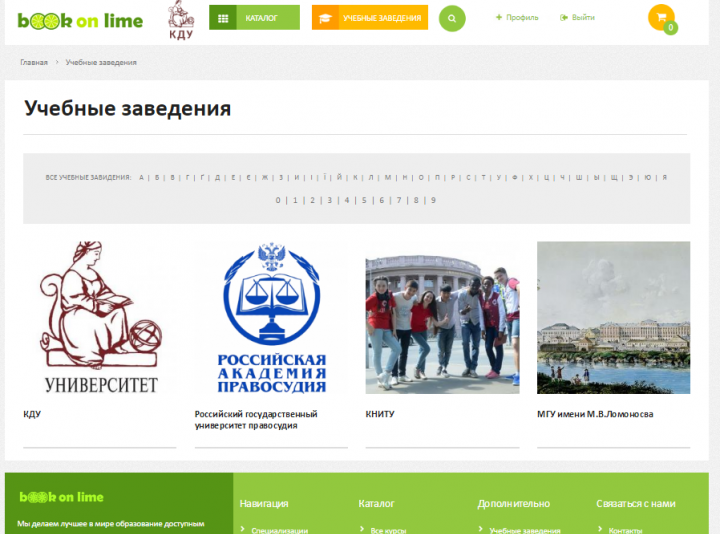Open footer Все курсы link
This screenshot has height=534, width=720.
[x=388, y=530]
